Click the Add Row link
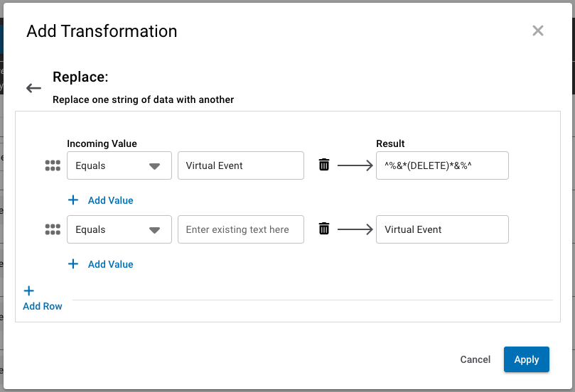 click(x=43, y=306)
